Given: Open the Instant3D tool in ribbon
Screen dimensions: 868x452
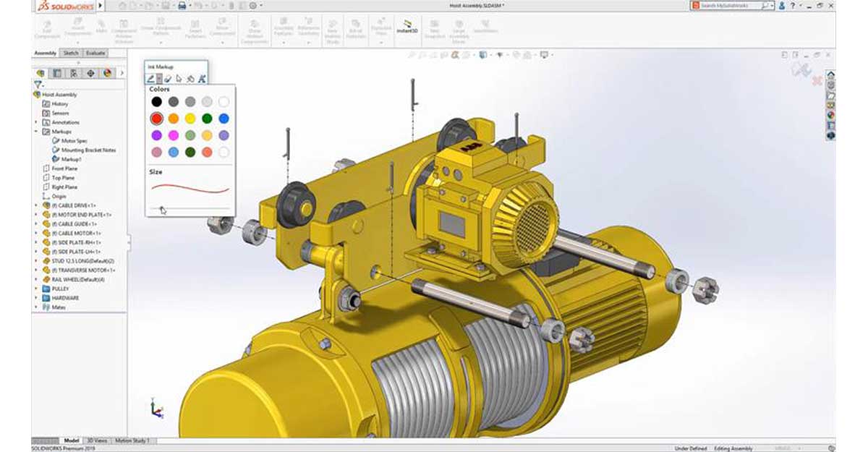Looking at the screenshot, I should (408, 27).
